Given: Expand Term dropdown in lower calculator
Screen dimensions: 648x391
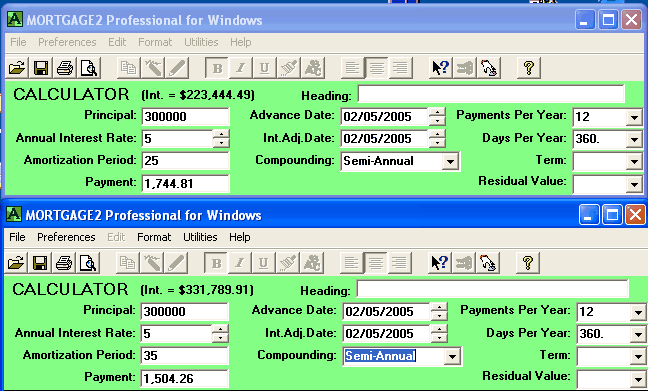Looking at the screenshot, I should click(x=638, y=356).
